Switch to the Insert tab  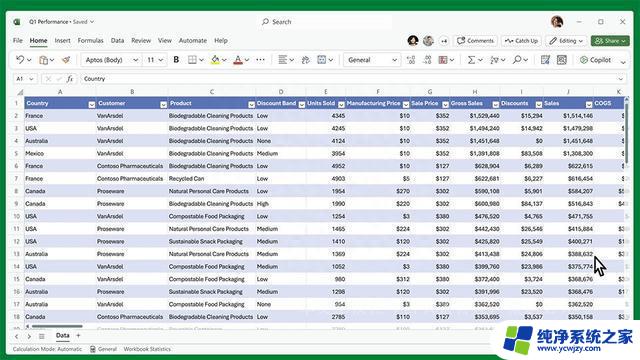coord(62,40)
